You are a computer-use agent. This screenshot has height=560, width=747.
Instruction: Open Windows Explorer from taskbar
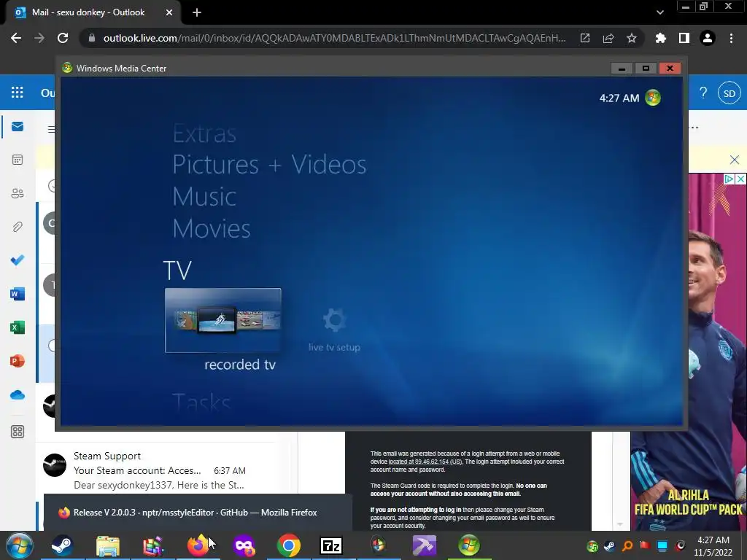click(x=108, y=545)
